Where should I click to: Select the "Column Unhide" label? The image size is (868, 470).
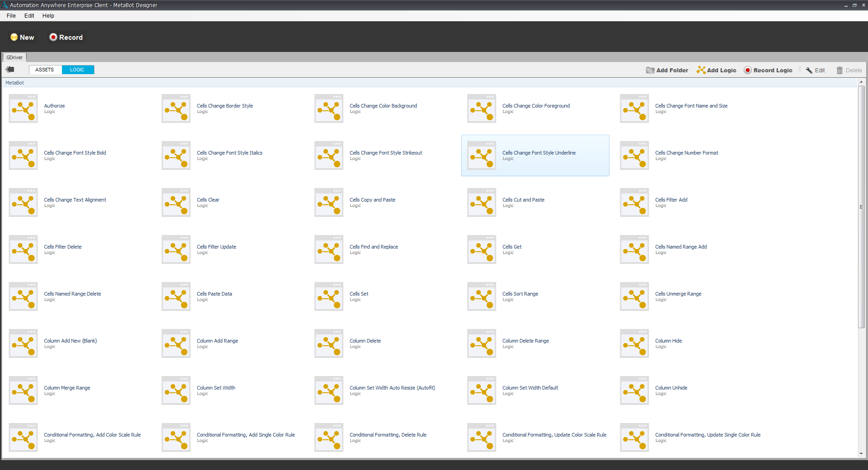(x=671, y=388)
